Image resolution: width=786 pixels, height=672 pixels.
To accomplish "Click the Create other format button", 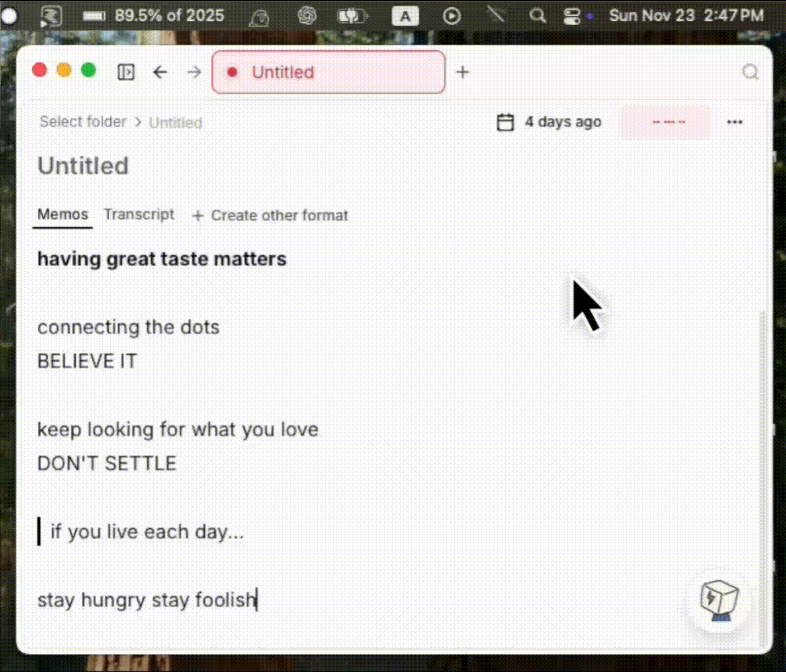I will (271, 215).
